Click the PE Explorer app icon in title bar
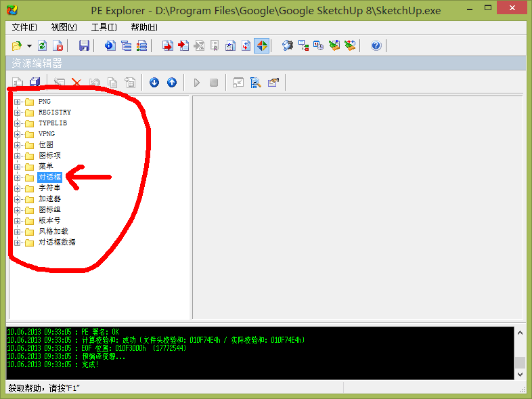The height and width of the screenshot is (399, 532). click(12, 10)
